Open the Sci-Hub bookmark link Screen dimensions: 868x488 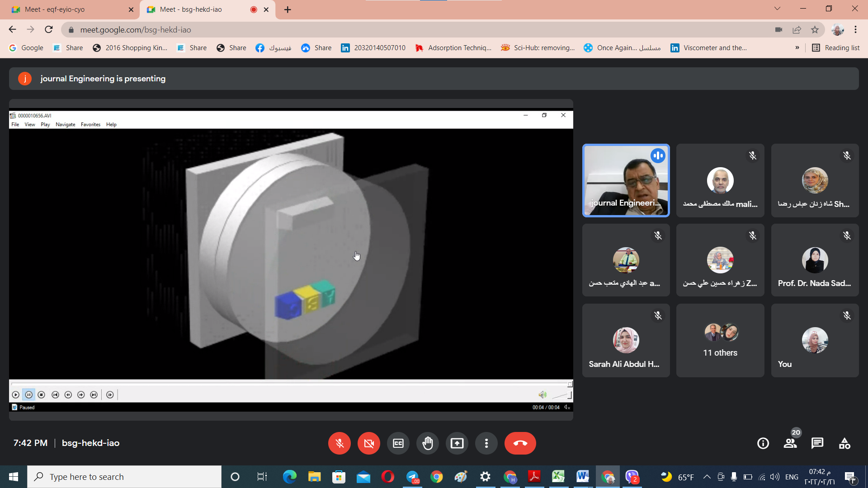coord(538,48)
